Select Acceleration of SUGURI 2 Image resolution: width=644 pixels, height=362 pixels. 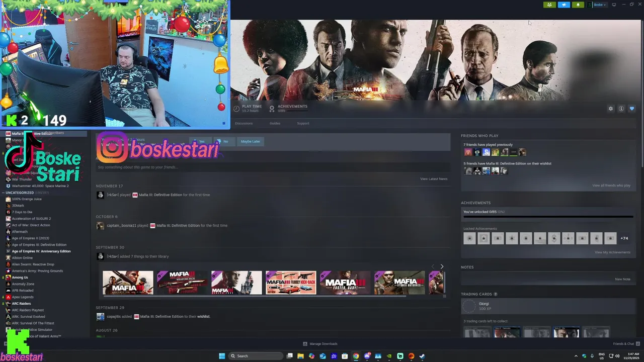31,219
